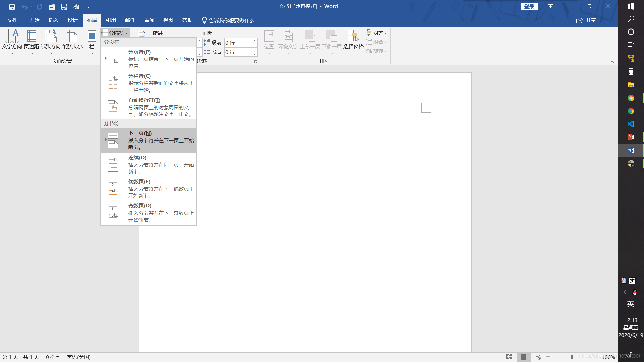Click the taskbar search icon

pos(631,19)
